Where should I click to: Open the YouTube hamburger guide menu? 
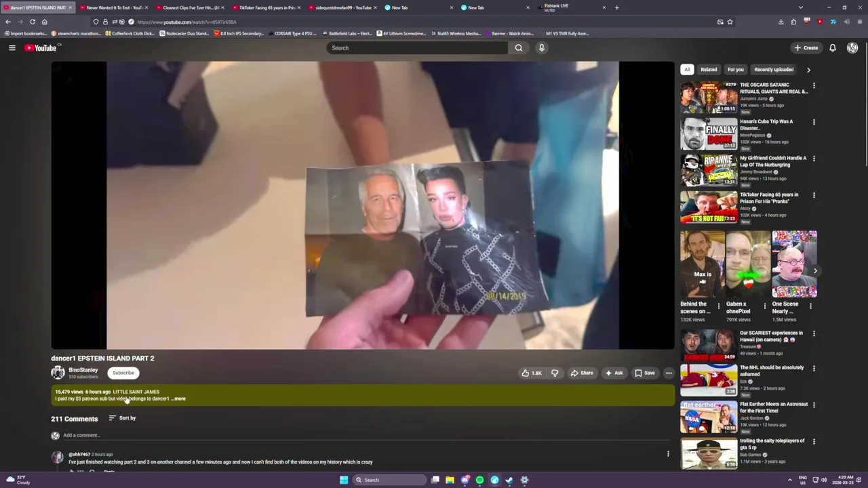click(12, 47)
